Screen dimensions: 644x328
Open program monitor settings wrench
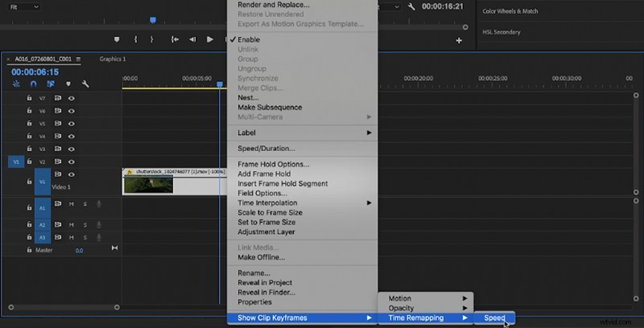click(411, 6)
